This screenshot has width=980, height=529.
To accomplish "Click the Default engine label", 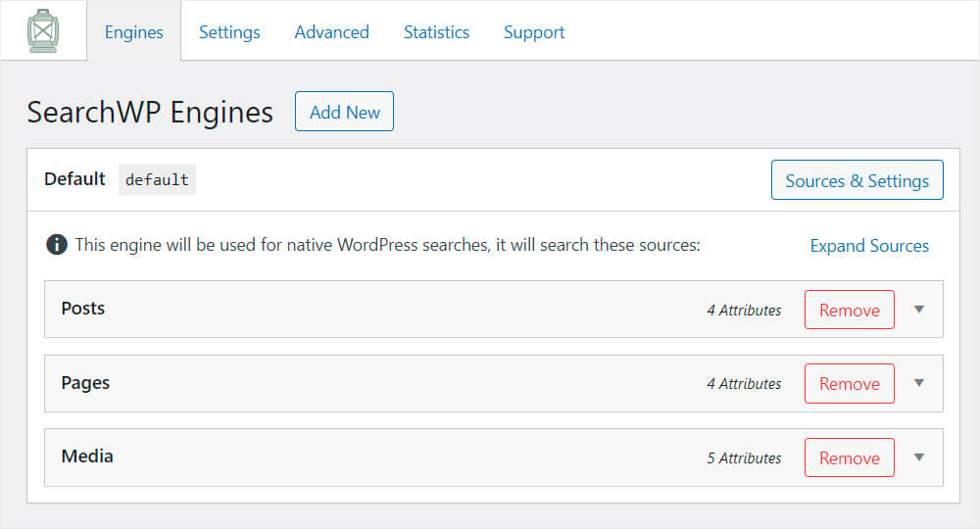I will (74, 178).
